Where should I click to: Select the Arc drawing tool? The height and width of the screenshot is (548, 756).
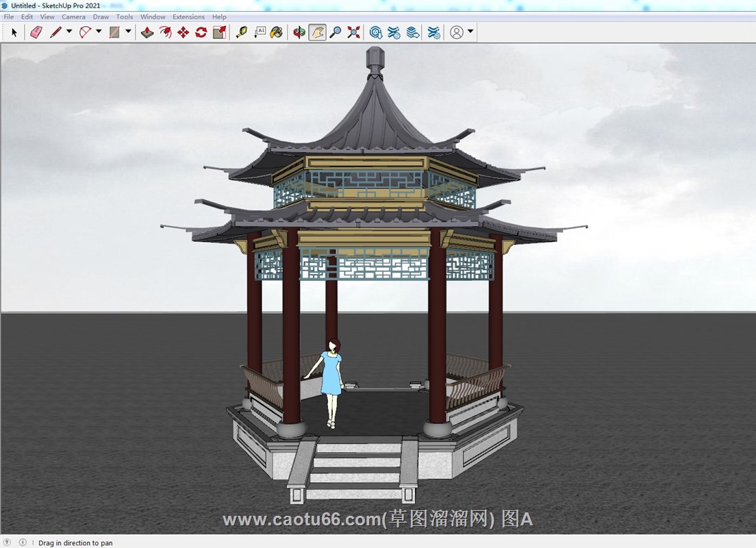[x=85, y=32]
